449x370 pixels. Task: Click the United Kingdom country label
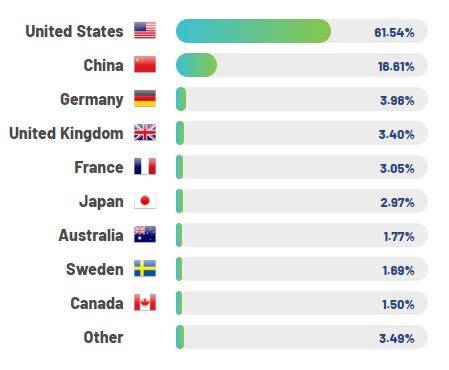point(66,133)
